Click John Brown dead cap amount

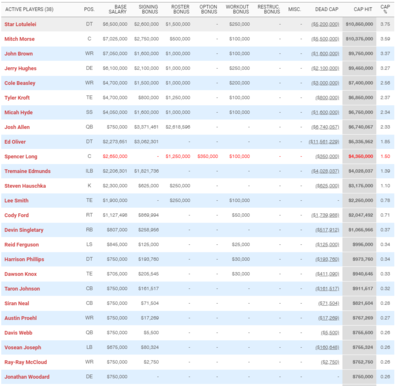point(325,54)
